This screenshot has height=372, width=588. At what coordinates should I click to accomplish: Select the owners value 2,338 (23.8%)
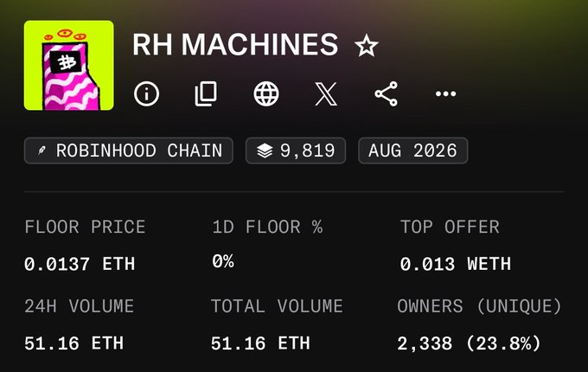click(469, 343)
